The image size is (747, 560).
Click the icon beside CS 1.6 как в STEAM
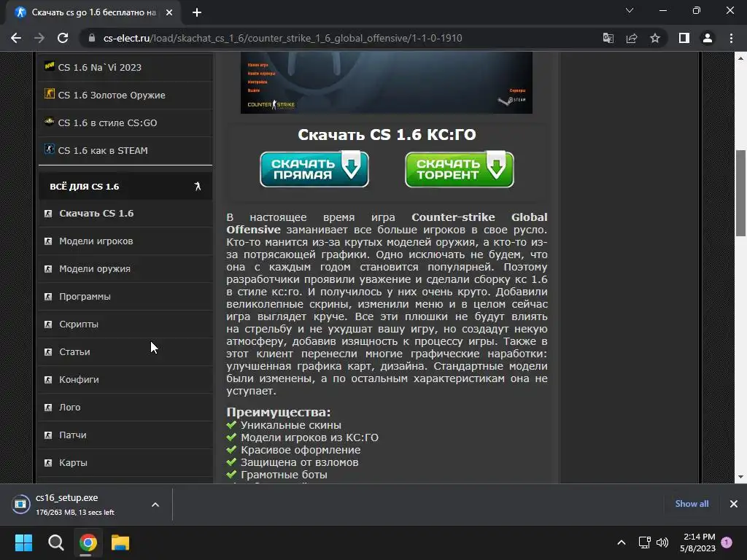[49, 149]
